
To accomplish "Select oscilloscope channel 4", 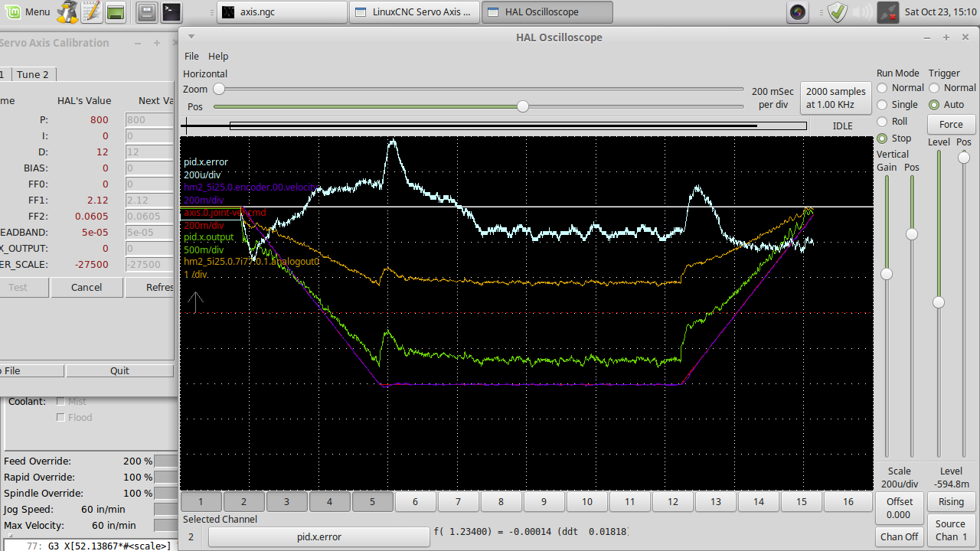I will point(329,502).
